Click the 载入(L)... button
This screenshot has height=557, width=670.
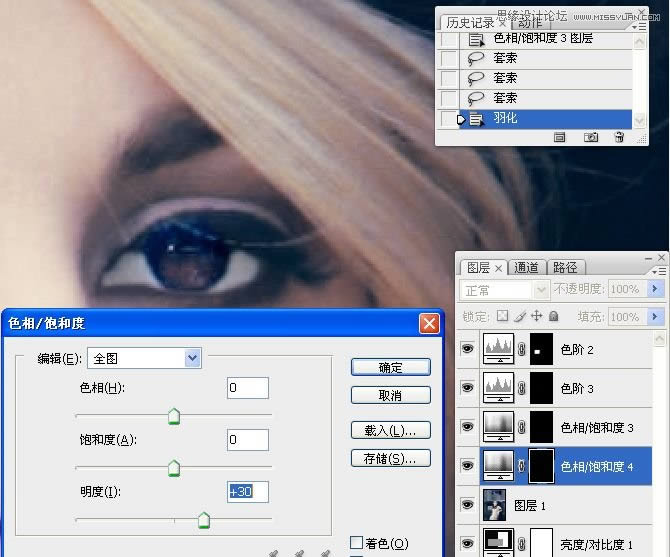tap(390, 431)
